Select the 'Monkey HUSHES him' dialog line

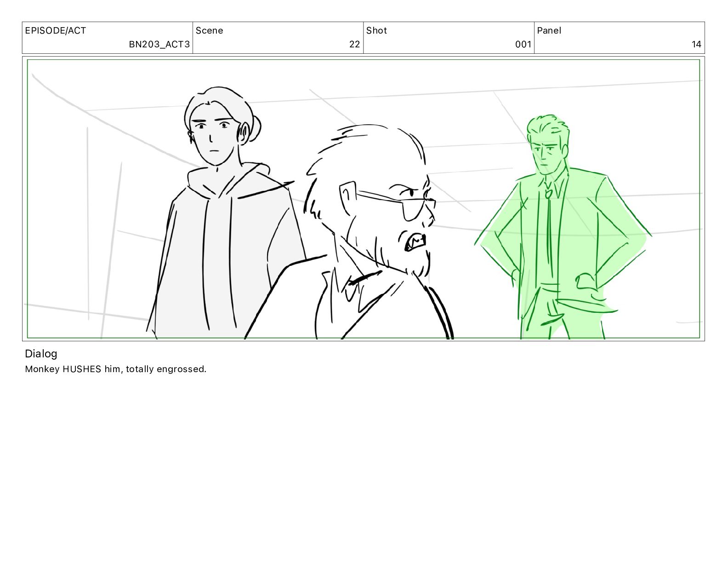[x=116, y=369]
